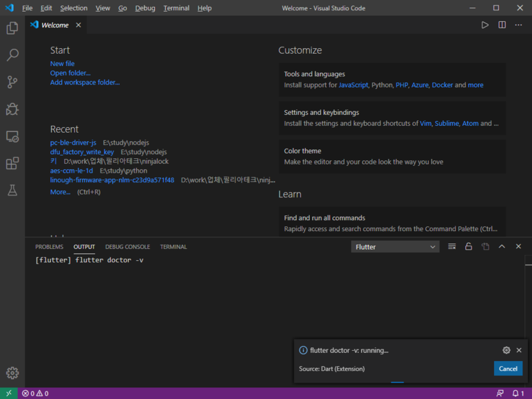Click the feedback icon in status bar
The image size is (532, 399).
coord(500,393)
